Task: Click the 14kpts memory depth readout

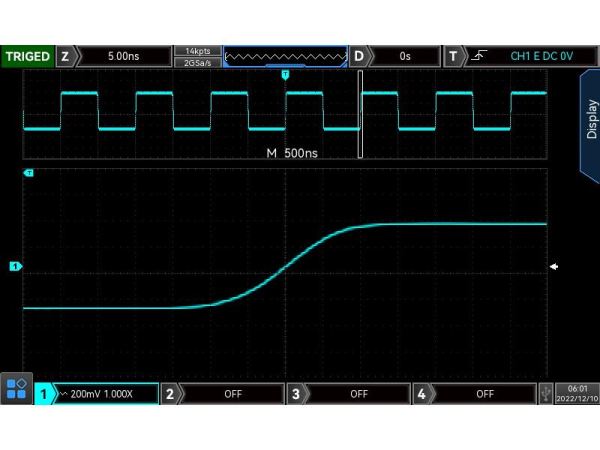Action: [x=197, y=51]
